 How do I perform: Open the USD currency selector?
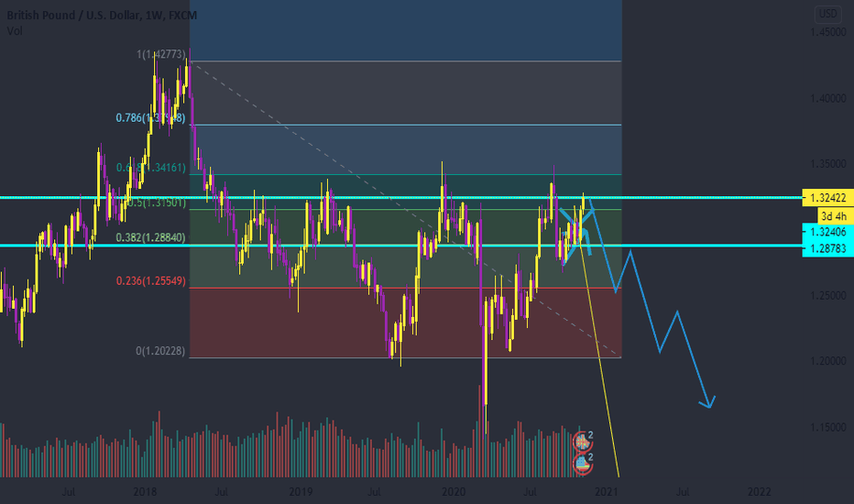click(x=827, y=13)
